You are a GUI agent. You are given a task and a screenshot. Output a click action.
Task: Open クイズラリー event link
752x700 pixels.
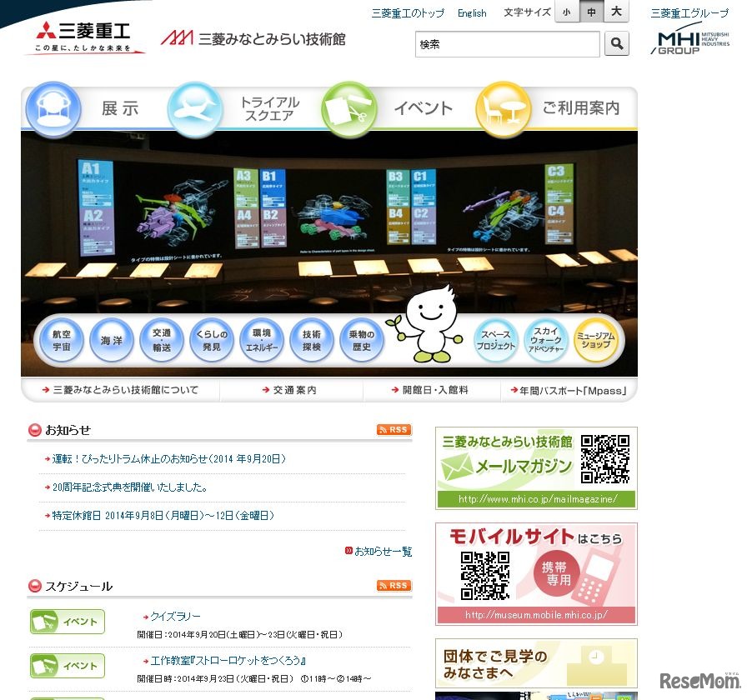(x=175, y=616)
